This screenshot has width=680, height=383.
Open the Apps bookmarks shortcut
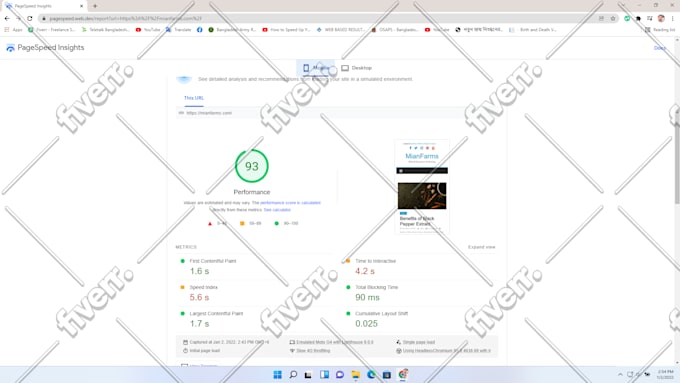[13, 30]
